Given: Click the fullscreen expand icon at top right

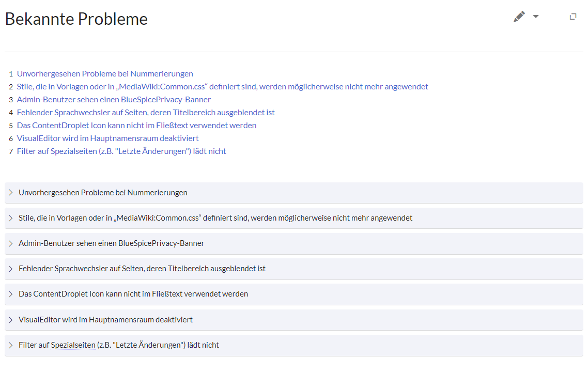Looking at the screenshot, I should coord(572,17).
